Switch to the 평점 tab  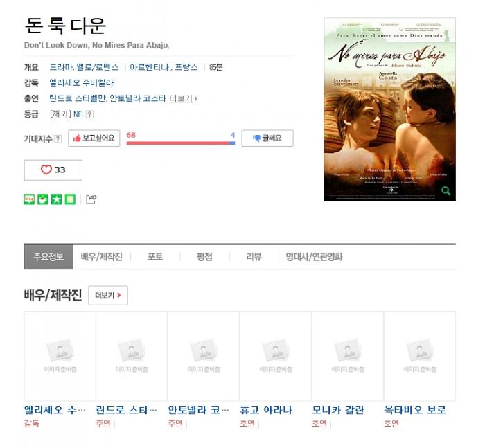coord(204,257)
